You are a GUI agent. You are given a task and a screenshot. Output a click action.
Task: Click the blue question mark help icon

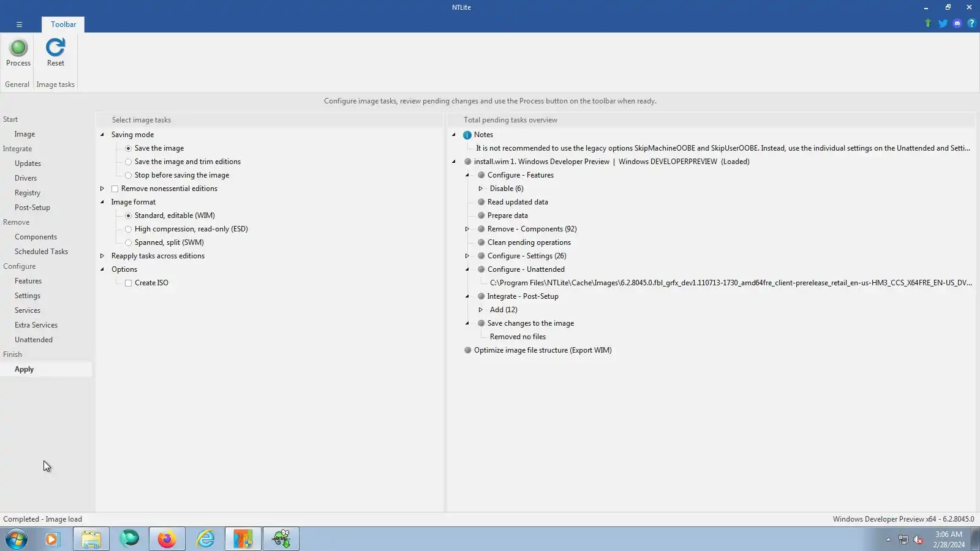[971, 23]
